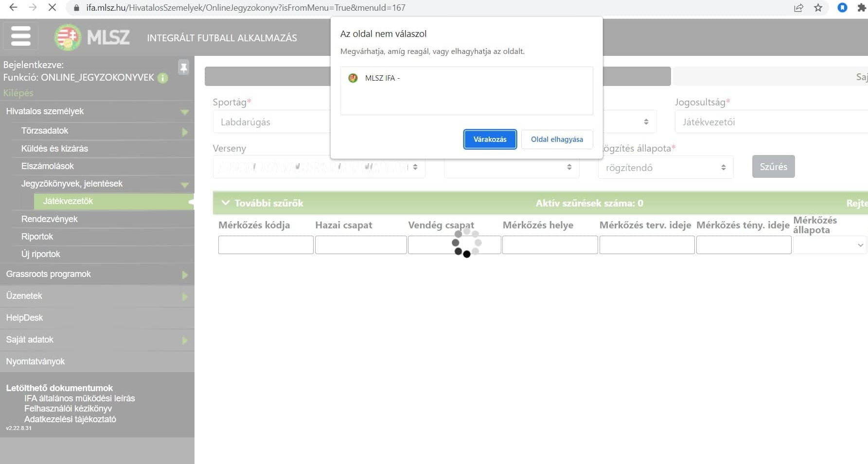This screenshot has height=464, width=868.
Task: Open the Verseny dropdown
Action: tap(319, 167)
